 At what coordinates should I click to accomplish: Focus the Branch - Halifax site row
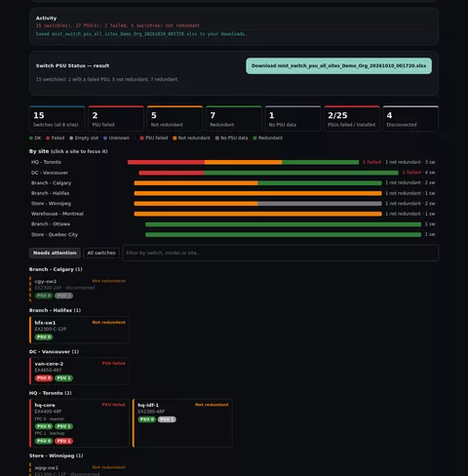tap(233, 193)
